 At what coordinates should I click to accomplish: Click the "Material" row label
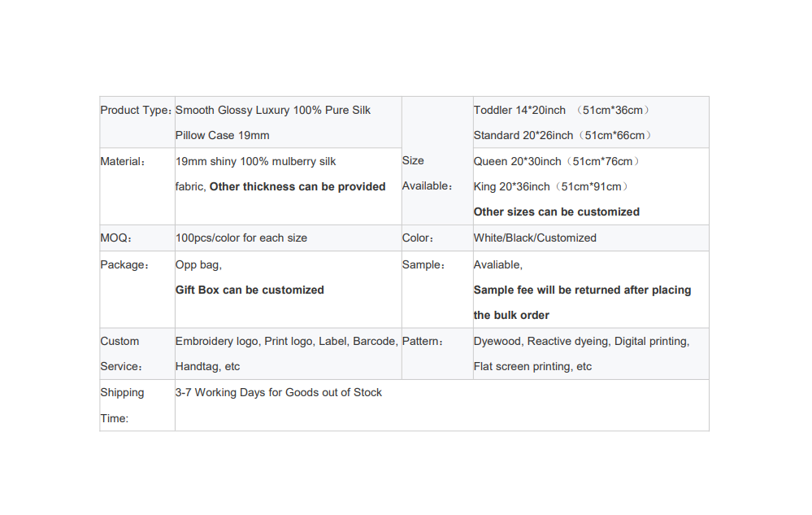tap(123, 162)
